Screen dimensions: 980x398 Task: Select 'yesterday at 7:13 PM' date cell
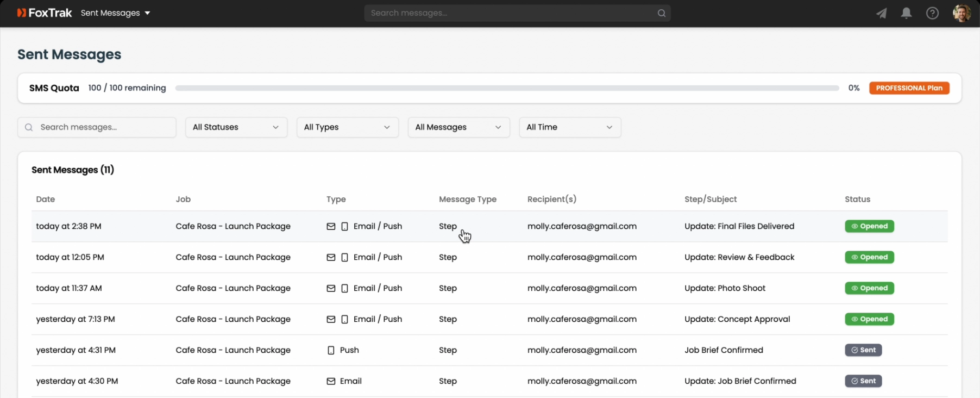pos(76,319)
